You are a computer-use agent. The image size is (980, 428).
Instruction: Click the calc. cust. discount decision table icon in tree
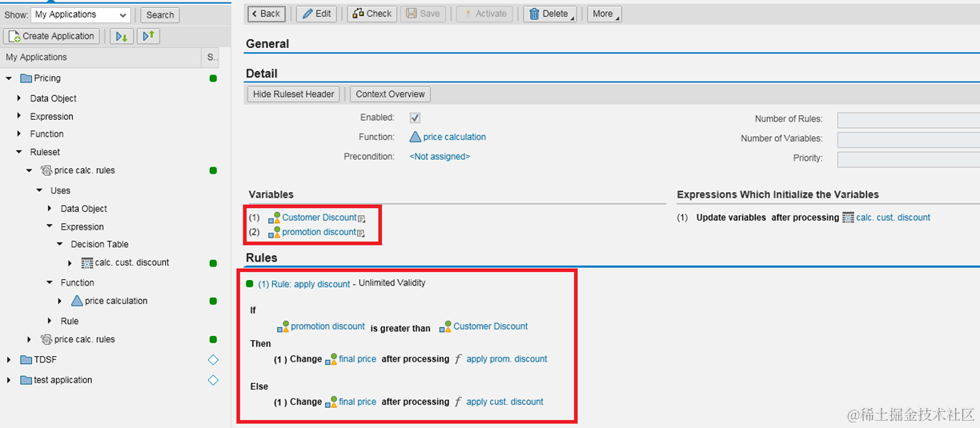pos(87,262)
